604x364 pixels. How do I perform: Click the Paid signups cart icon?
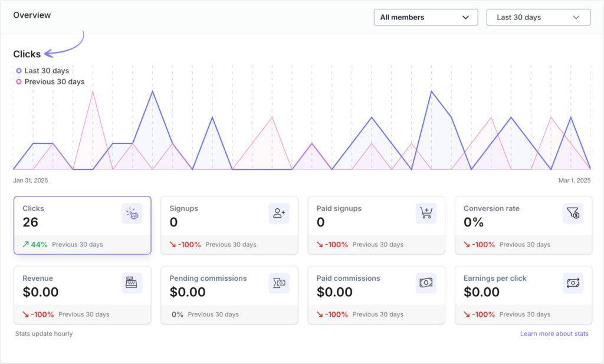coord(426,214)
